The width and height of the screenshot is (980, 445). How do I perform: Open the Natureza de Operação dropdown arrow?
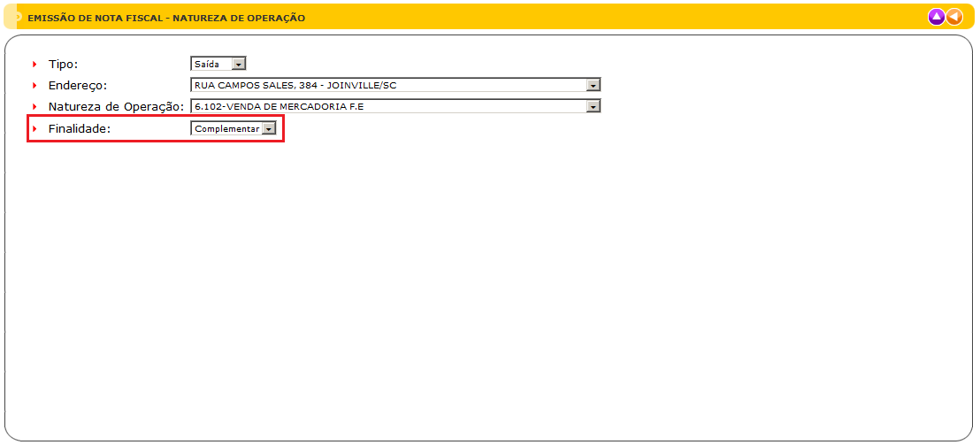(593, 106)
